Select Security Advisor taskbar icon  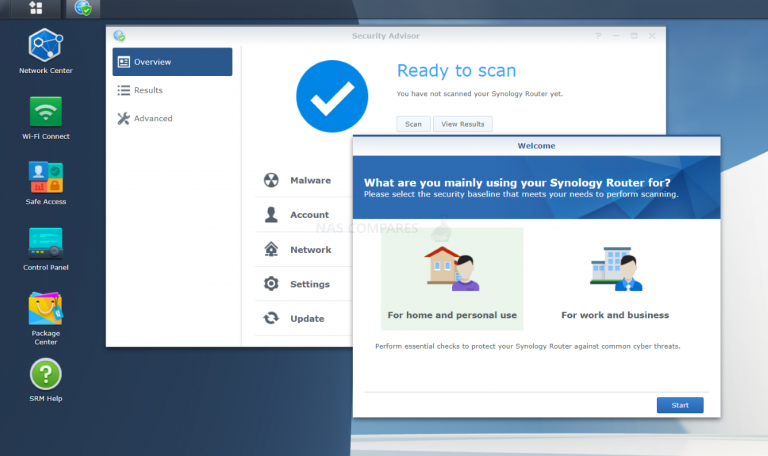(83, 9)
